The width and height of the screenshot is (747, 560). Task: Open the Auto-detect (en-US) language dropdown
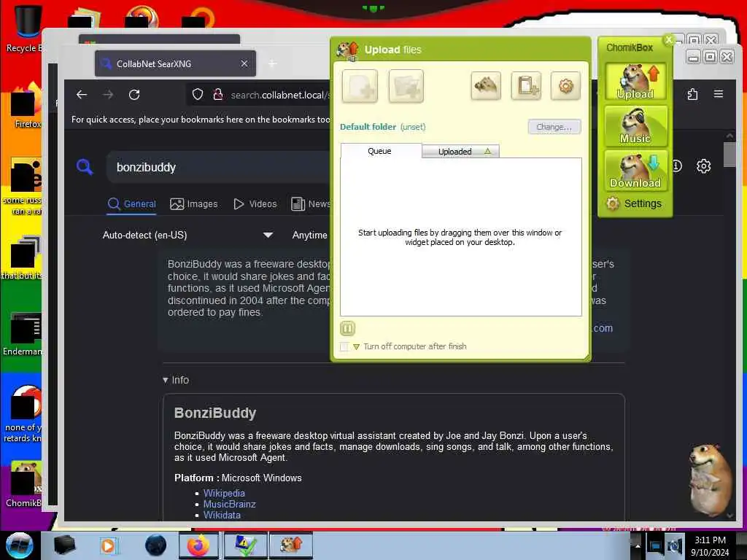187,236
